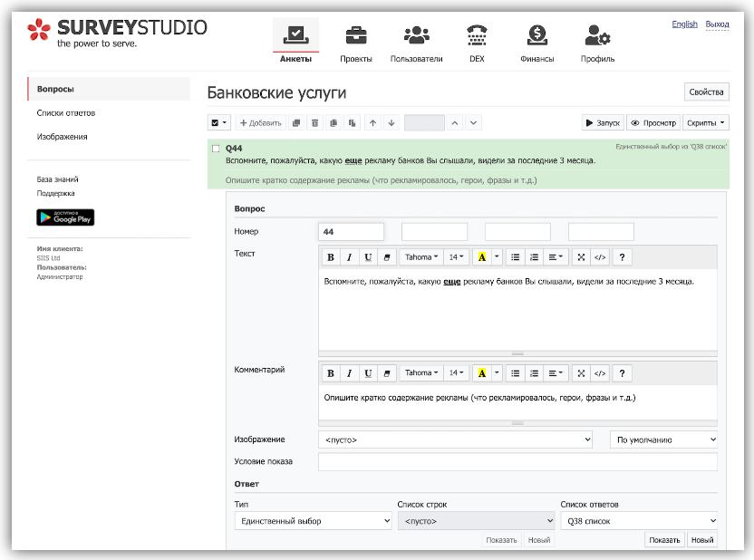Click the trash delete icon in toolbar
The image size is (754, 560).
click(x=314, y=123)
